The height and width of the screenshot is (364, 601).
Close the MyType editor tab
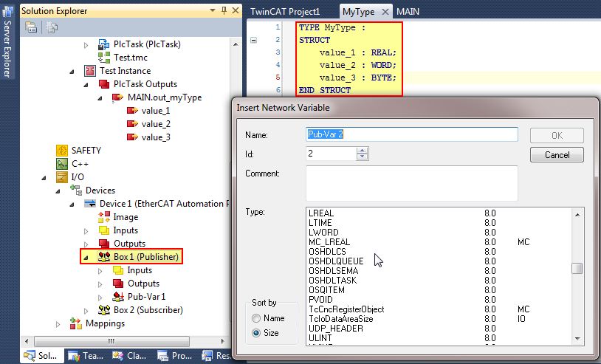point(385,12)
